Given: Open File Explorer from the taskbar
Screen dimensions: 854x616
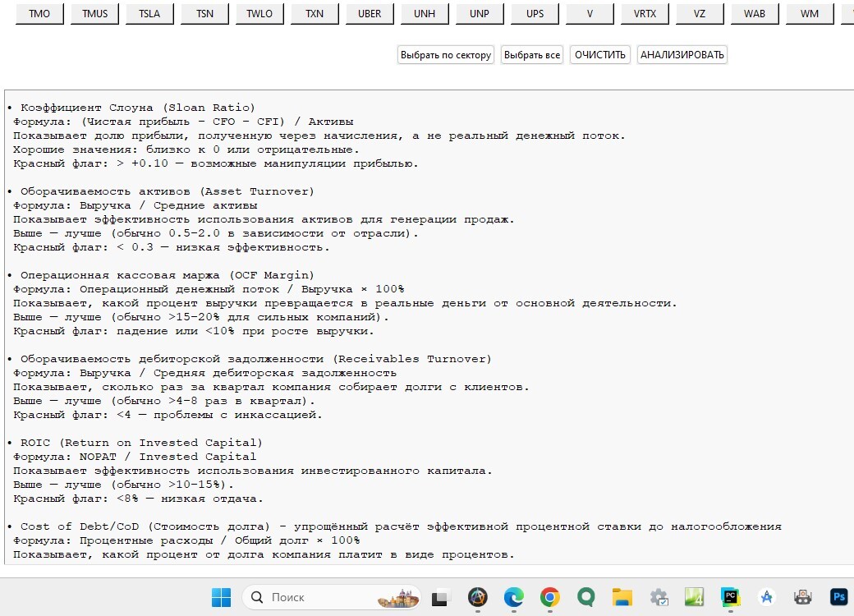Looking at the screenshot, I should 622,597.
